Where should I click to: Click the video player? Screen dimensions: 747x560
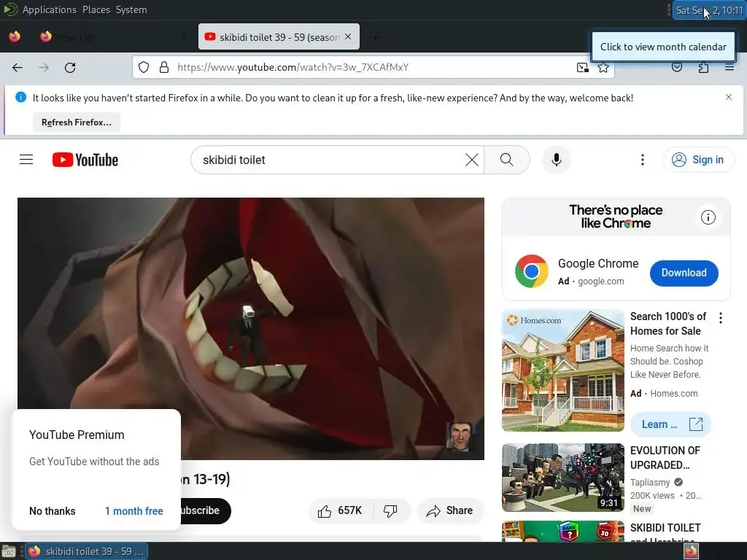(251, 329)
